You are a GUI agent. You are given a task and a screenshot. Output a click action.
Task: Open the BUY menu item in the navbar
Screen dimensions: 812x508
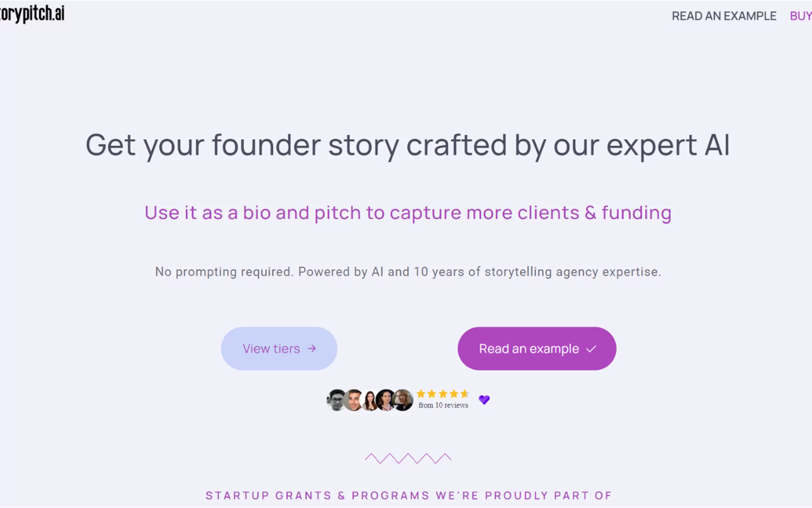point(802,16)
